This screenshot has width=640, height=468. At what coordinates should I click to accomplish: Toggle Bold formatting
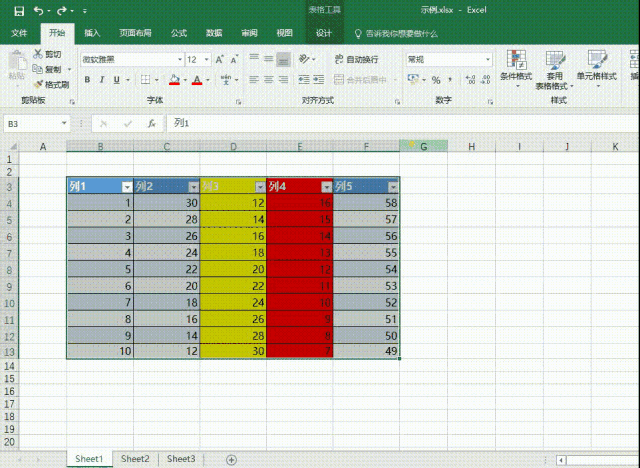click(x=88, y=80)
